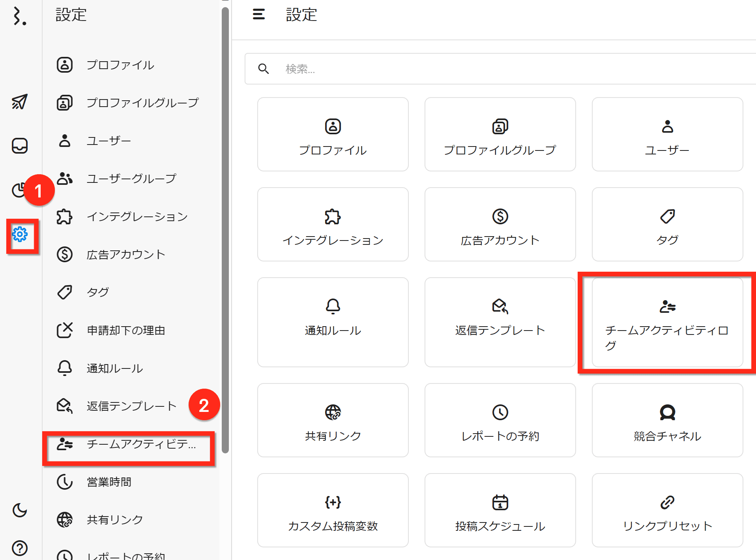
Task: Open the 広告アカウント settings card
Action: pos(500,224)
